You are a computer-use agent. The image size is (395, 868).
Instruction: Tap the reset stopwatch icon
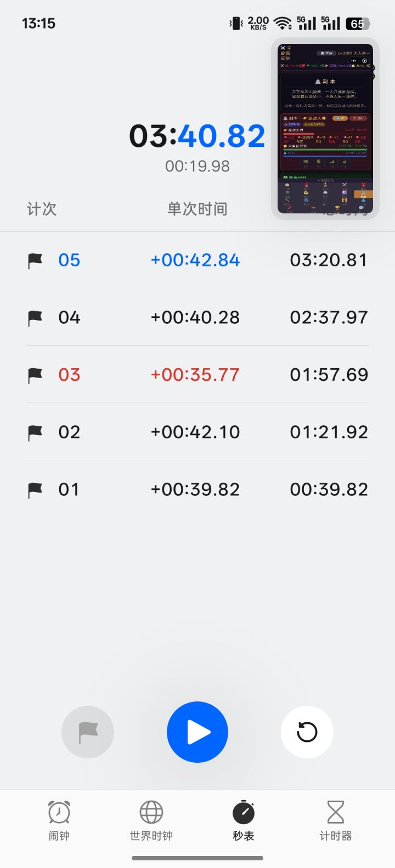[x=307, y=732]
